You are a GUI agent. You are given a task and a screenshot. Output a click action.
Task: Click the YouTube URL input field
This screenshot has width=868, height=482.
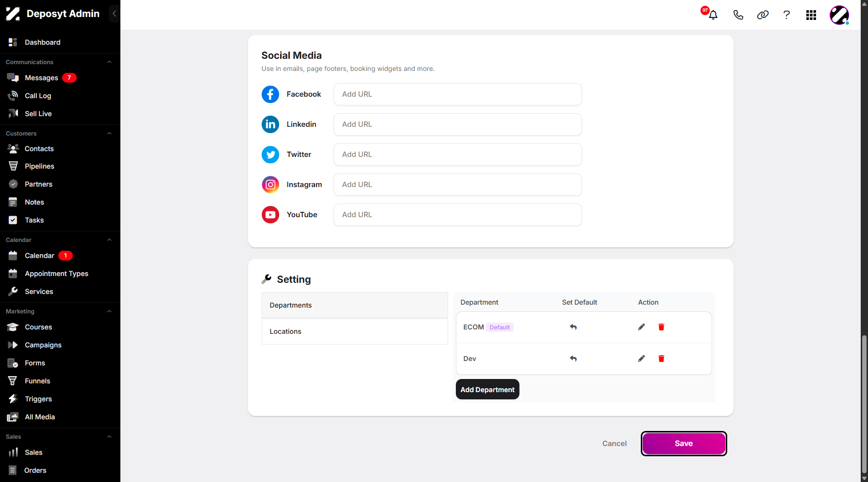457,215
